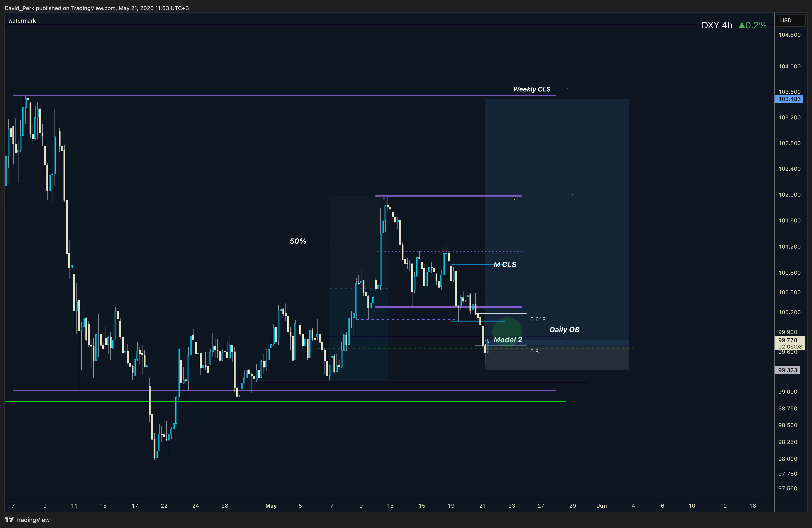
Task: Click the Weekly CLS annotation label
Action: click(x=532, y=89)
